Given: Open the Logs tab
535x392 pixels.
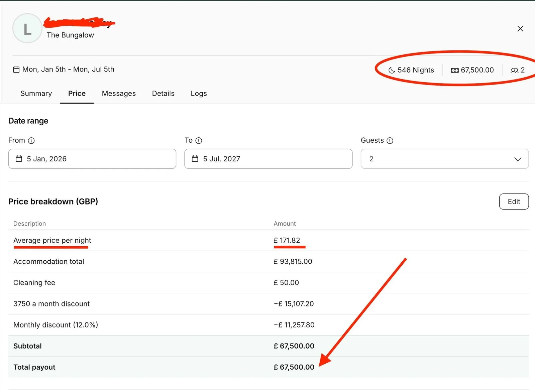Looking at the screenshot, I should pyautogui.click(x=199, y=94).
